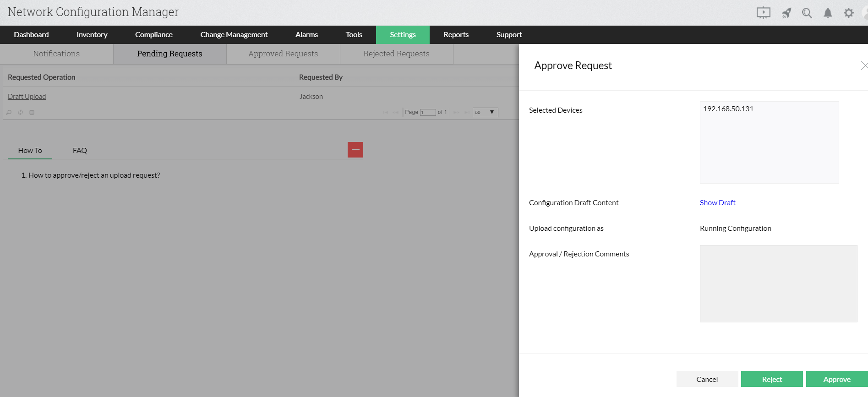Open rows-per-page dropdown showing 50
The width and height of the screenshot is (868, 397).
point(485,112)
